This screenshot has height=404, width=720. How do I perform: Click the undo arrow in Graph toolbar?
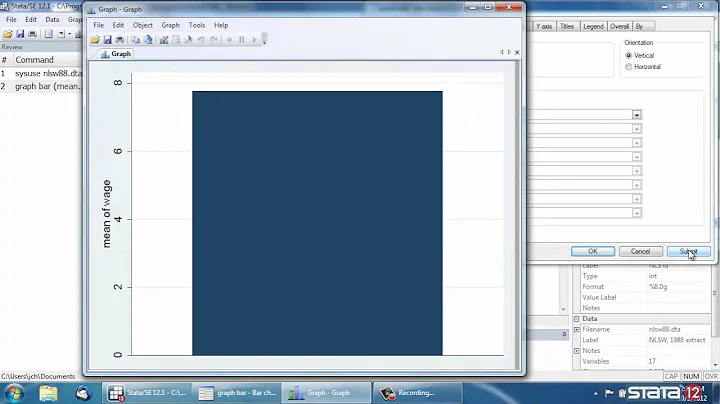pos(201,40)
